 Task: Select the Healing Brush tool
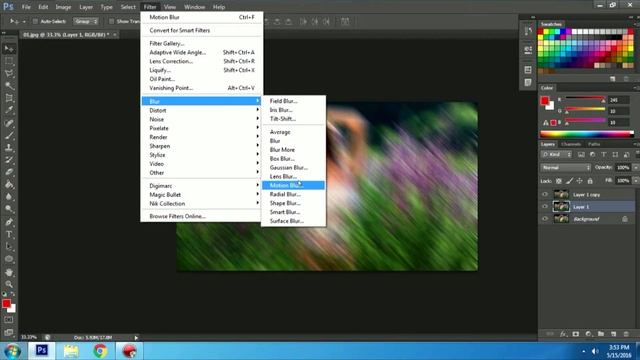click(9, 123)
